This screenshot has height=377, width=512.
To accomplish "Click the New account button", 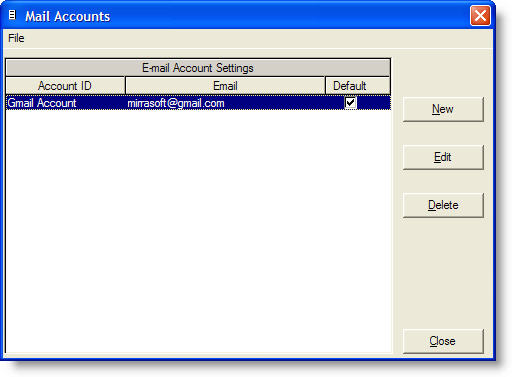I will 443,109.
